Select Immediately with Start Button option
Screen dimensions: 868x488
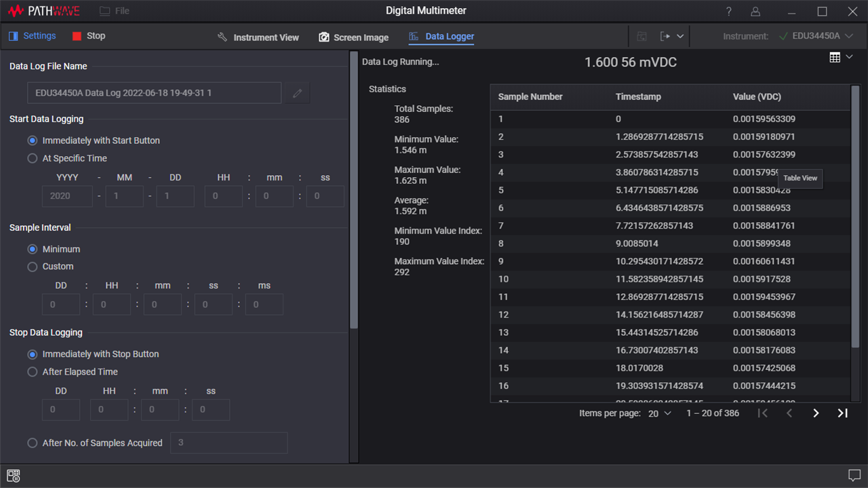tap(94, 140)
